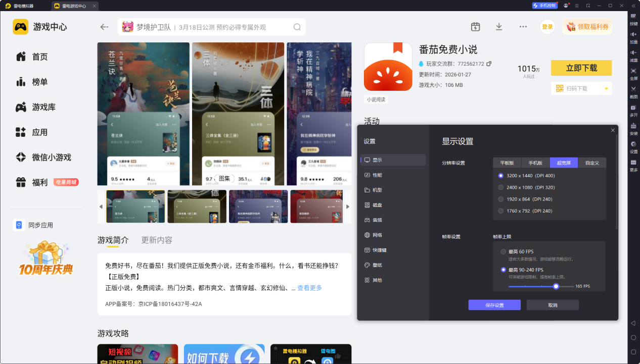Click the game search input field

[212, 27]
